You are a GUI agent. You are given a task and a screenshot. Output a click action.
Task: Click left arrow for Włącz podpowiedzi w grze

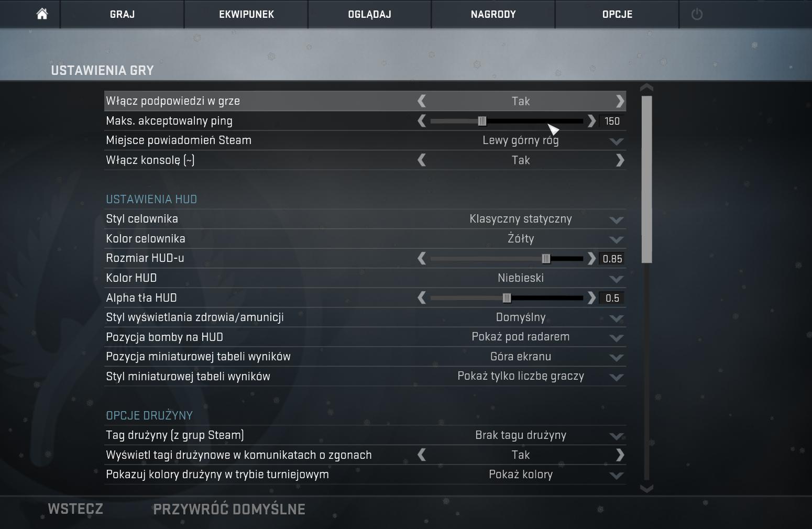pyautogui.click(x=422, y=101)
